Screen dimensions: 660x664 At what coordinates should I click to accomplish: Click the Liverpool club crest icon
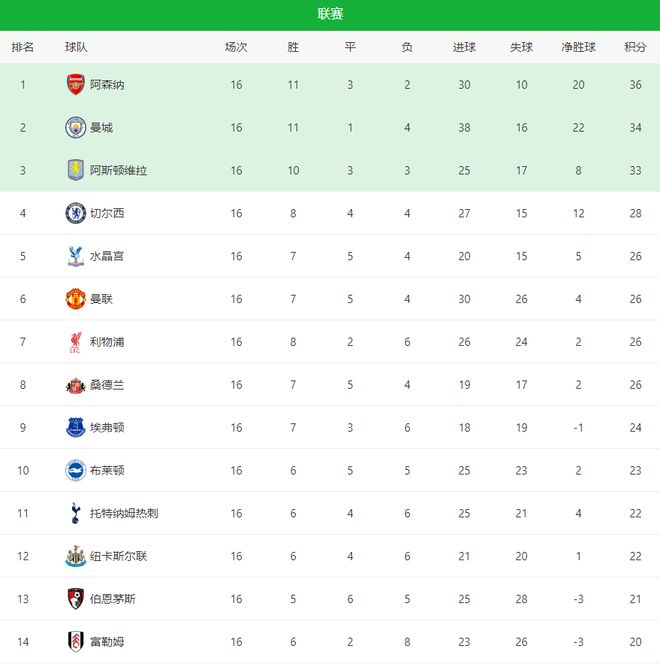tap(75, 342)
